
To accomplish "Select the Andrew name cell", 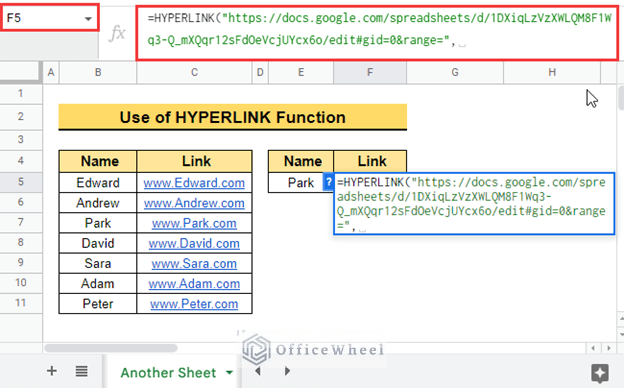I will tap(98, 203).
